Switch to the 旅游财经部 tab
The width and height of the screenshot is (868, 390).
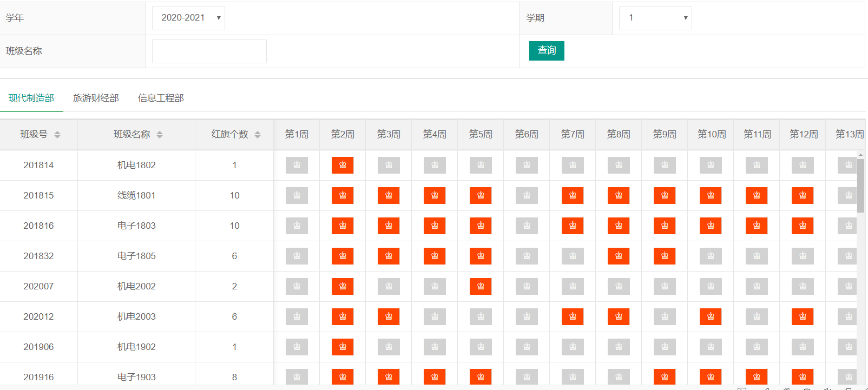click(x=96, y=98)
